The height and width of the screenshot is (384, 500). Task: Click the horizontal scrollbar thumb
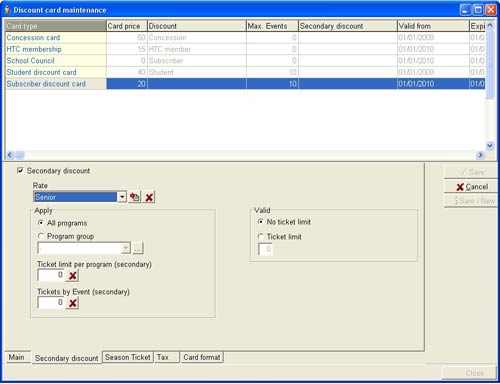(x=20, y=155)
